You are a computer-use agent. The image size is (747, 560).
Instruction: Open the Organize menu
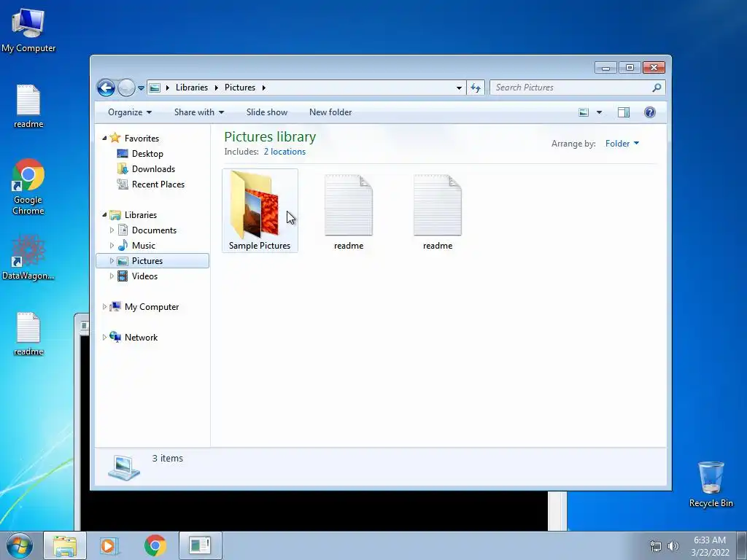click(130, 112)
